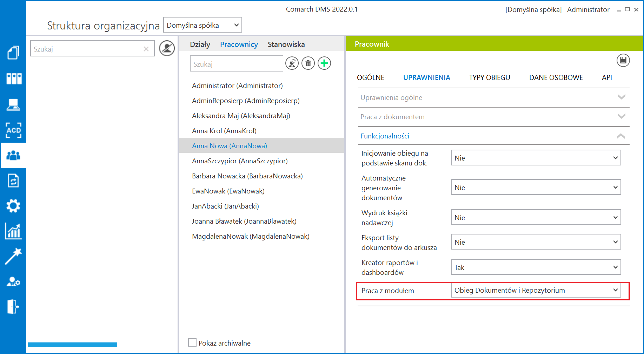This screenshot has height=354, width=644.
Task: Click the save diskette icon in Pracownik panel
Action: coord(623,60)
